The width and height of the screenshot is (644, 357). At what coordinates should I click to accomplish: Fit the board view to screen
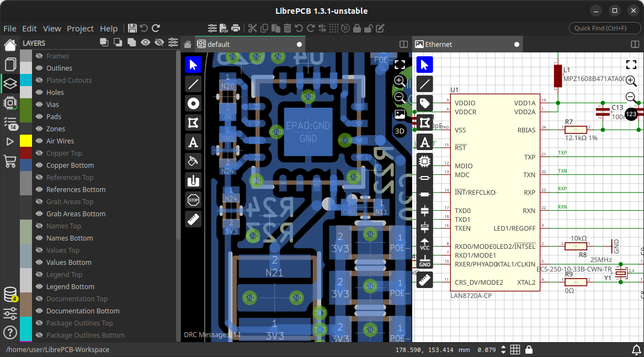[400, 65]
